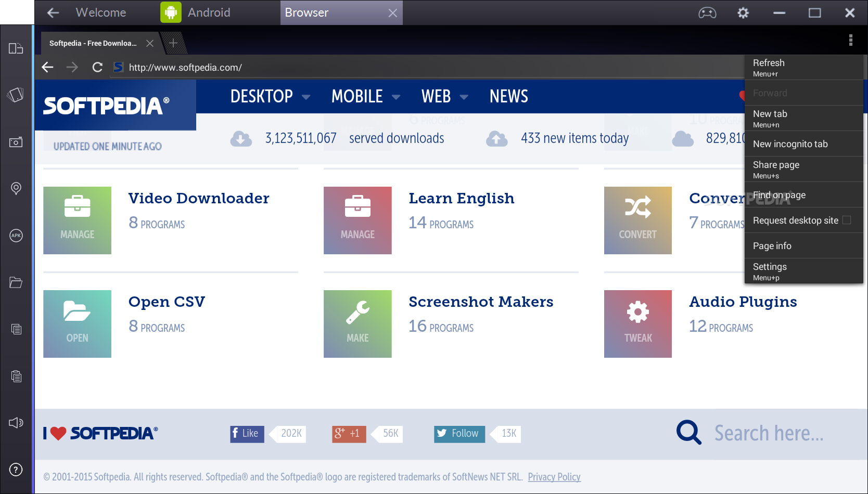The image size is (868, 494).
Task: Switch to the Welcome tab
Action: [101, 12]
